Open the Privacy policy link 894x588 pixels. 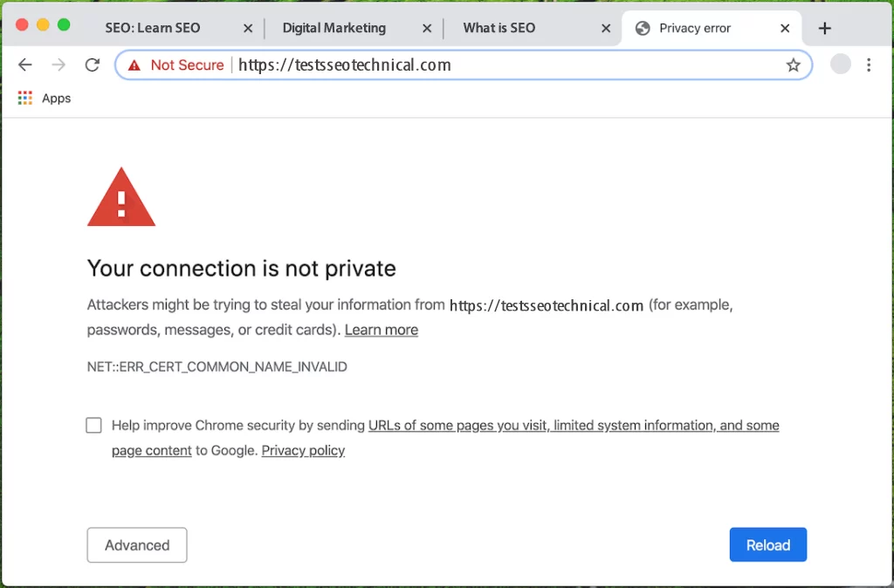click(303, 450)
